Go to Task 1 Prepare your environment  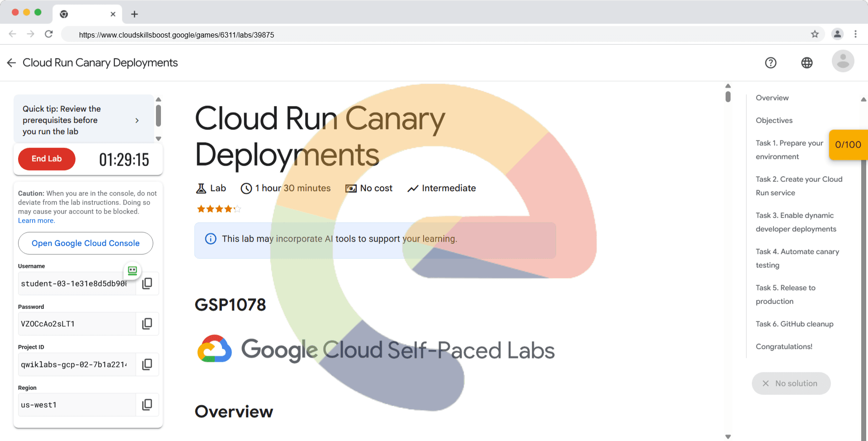[789, 150]
